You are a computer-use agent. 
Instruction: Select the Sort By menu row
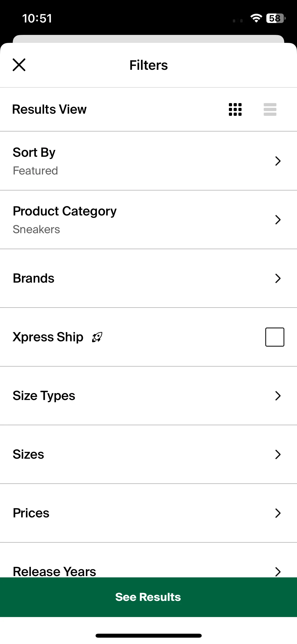pyautogui.click(x=148, y=161)
